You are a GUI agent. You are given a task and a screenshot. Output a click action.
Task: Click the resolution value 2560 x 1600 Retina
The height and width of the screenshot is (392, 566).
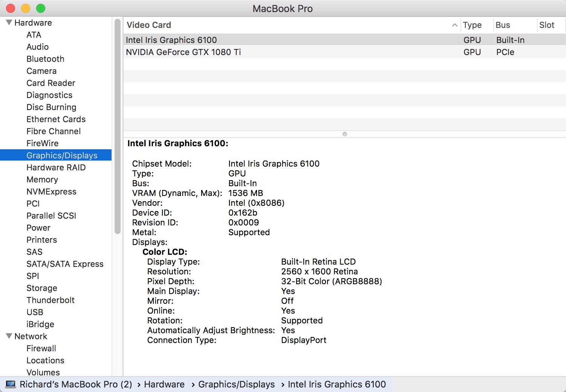[x=320, y=271]
